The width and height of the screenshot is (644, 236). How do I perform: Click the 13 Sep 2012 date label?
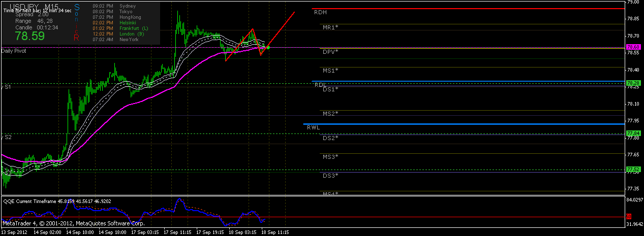pos(14,232)
